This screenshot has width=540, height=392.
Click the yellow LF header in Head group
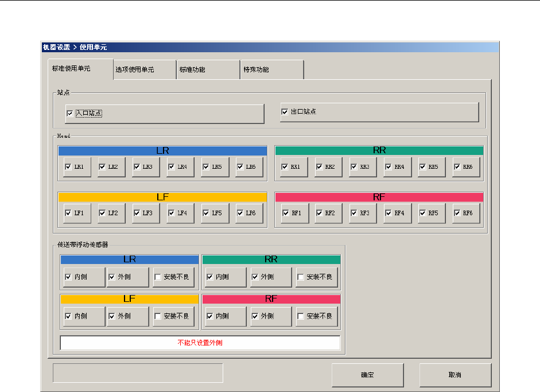(x=162, y=197)
